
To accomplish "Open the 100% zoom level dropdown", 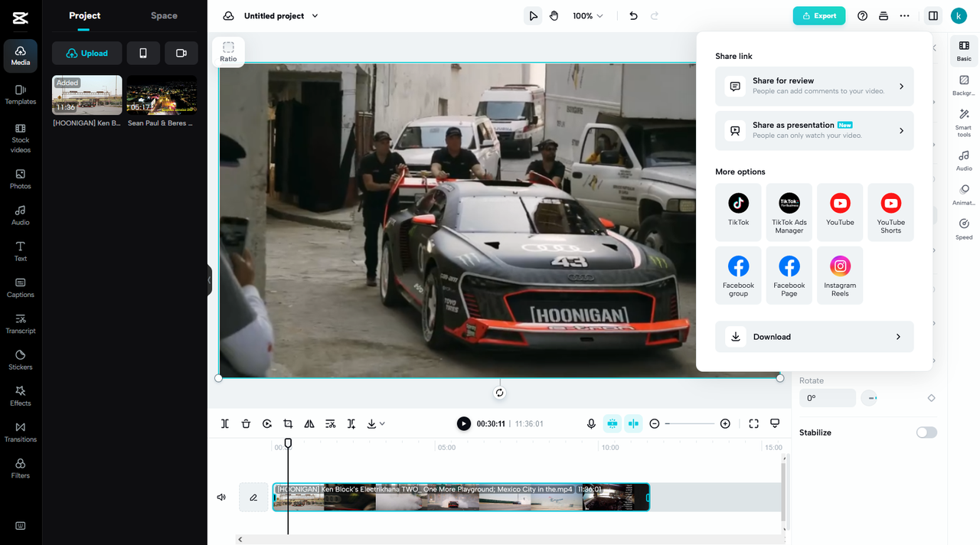I will pyautogui.click(x=588, y=15).
